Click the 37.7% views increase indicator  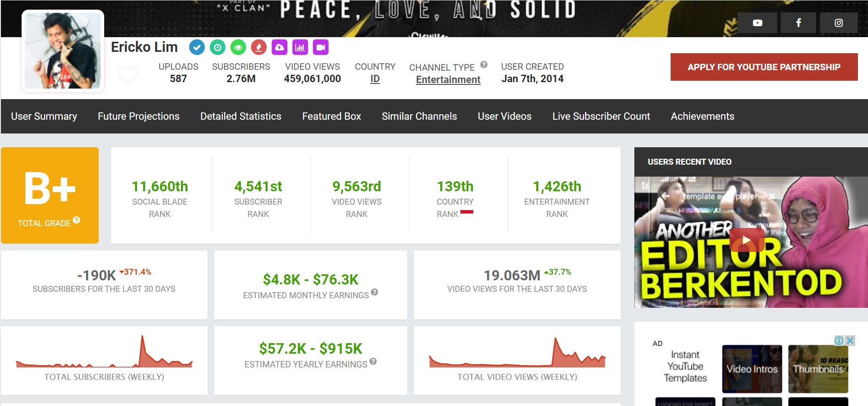pos(558,272)
